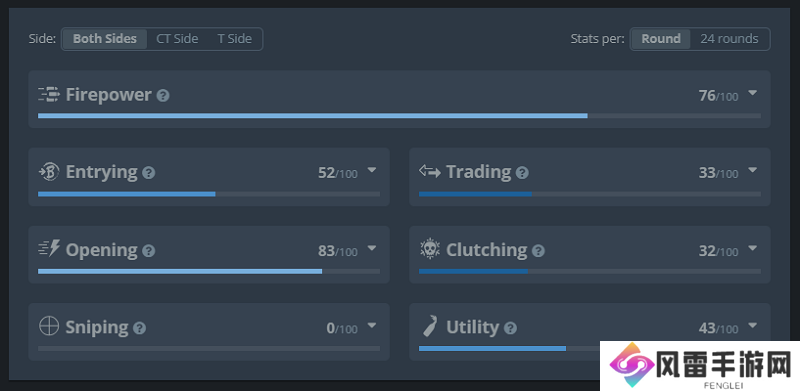Click the Clutching help question mark icon

pyautogui.click(x=538, y=251)
